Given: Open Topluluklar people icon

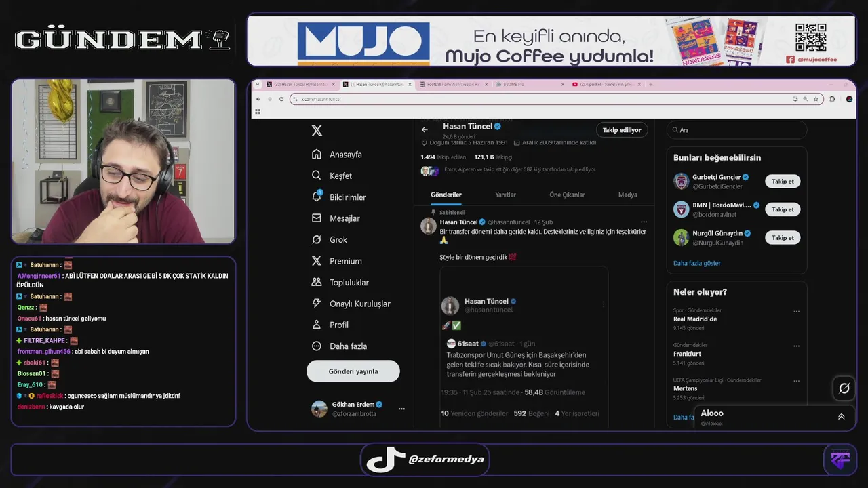Looking at the screenshot, I should coord(317,282).
